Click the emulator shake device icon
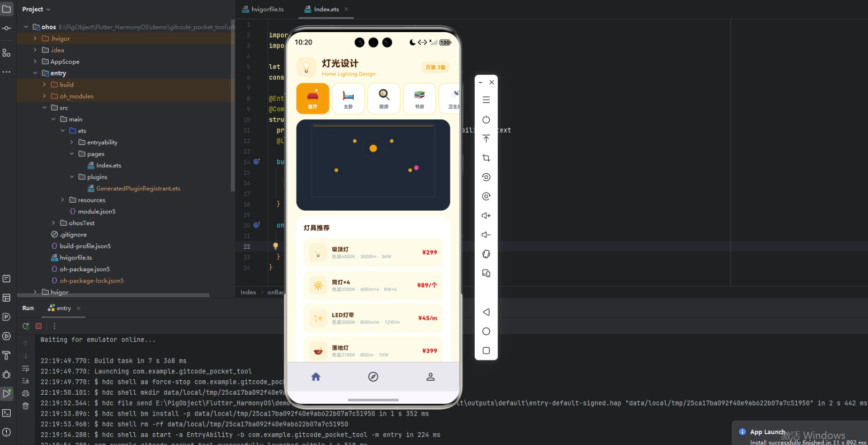The height and width of the screenshot is (445, 868). [486, 254]
